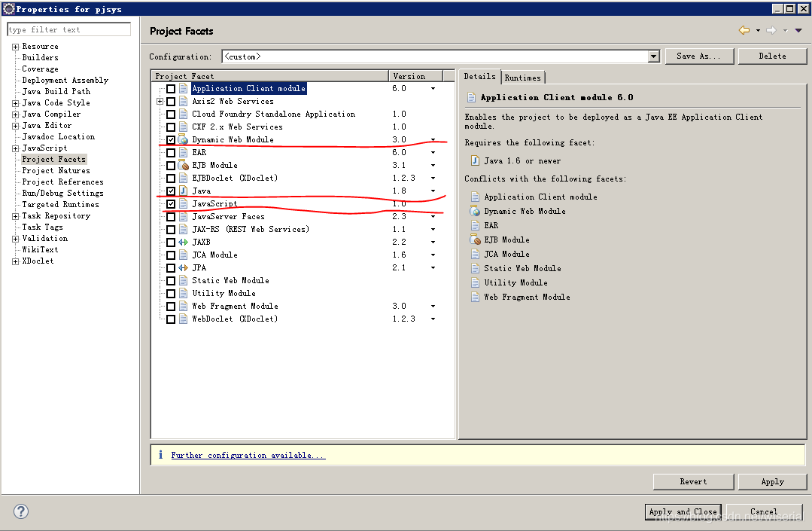Click the Cloud Foundry Standalone Application icon
Viewport: 812px width, 531px height.
(x=183, y=114)
